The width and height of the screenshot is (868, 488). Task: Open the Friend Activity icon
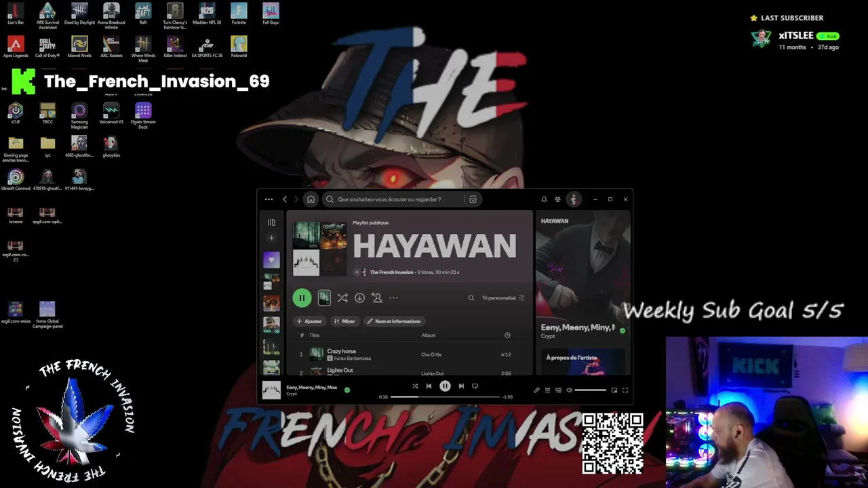tap(557, 199)
